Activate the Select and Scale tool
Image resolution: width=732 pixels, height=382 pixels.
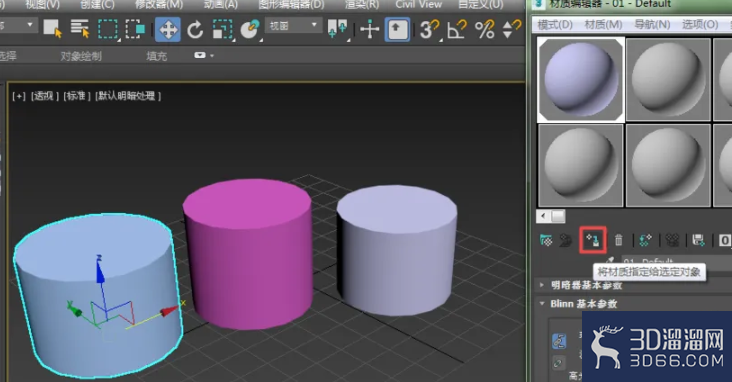222,29
